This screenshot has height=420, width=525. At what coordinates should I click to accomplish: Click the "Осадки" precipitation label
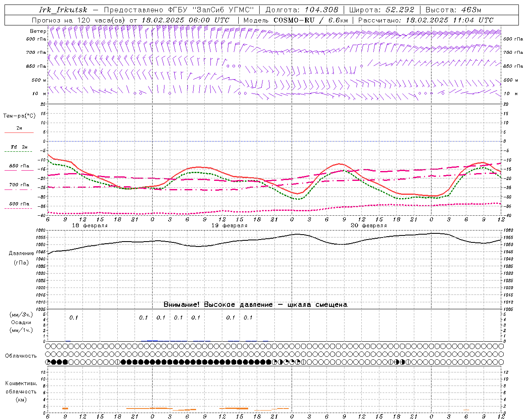coord(21,322)
